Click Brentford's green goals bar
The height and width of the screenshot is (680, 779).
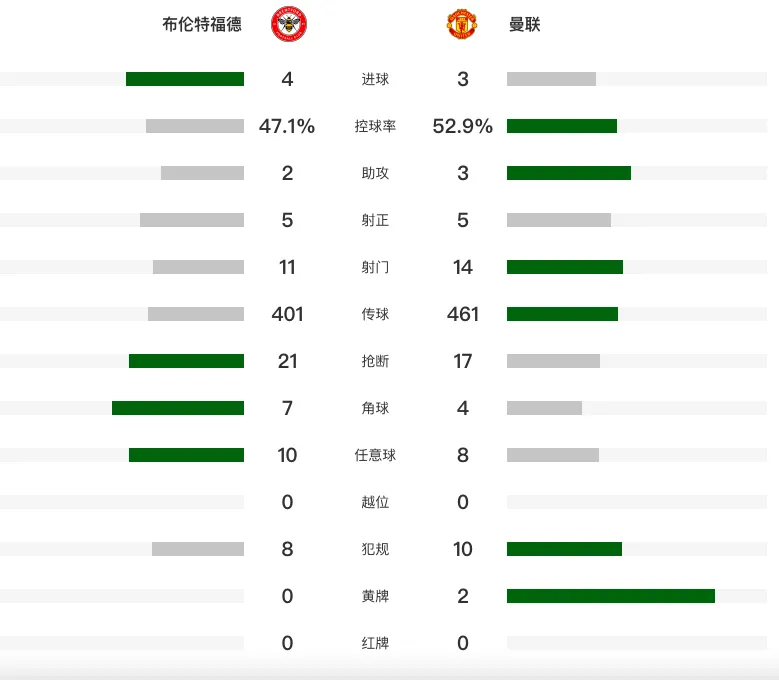[x=185, y=79]
